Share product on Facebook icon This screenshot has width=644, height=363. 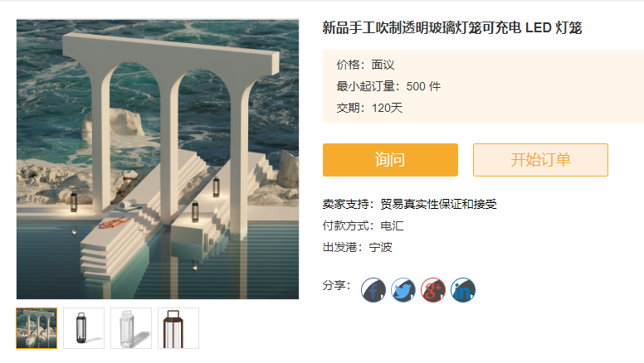click(x=373, y=290)
